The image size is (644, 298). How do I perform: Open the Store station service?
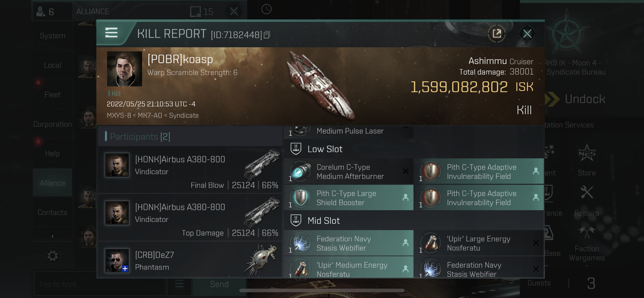click(586, 160)
